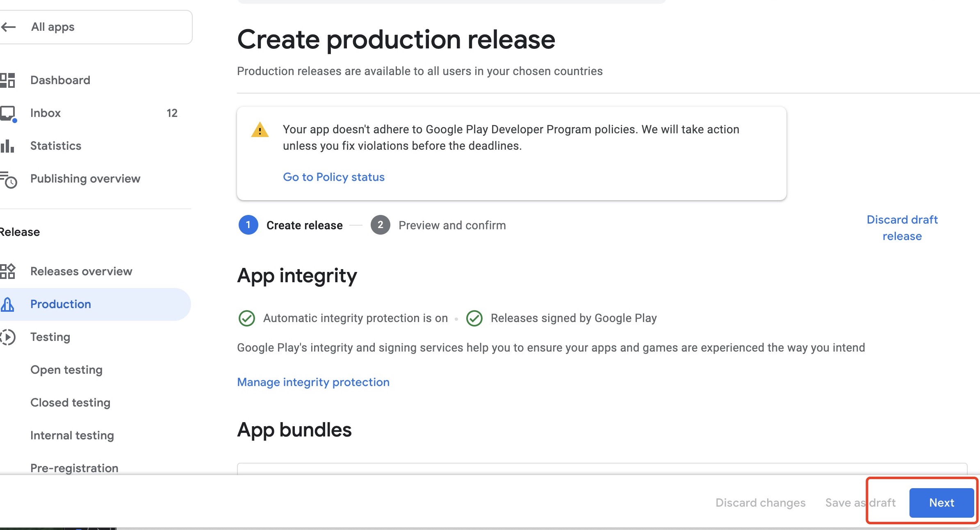
Task: Open Pre-registration page
Action: point(74,468)
